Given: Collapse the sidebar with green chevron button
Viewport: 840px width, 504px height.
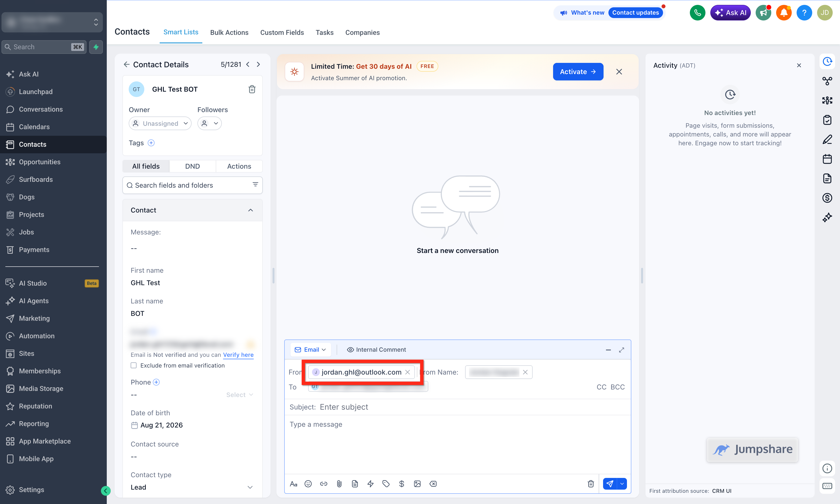Looking at the screenshot, I should coord(106,491).
